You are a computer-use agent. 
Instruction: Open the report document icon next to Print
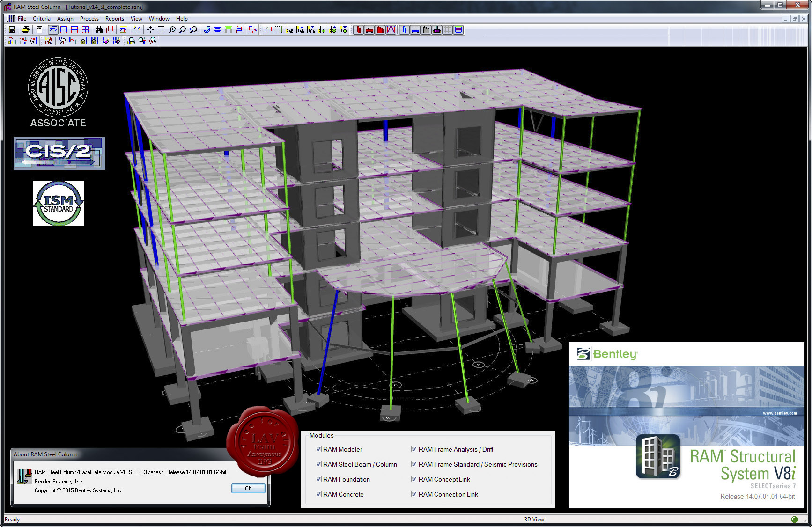(39, 29)
